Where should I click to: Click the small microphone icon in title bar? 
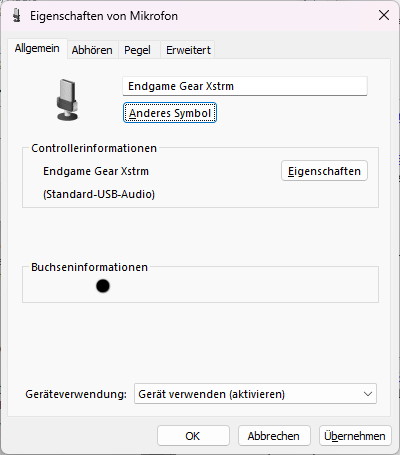[x=16, y=16]
